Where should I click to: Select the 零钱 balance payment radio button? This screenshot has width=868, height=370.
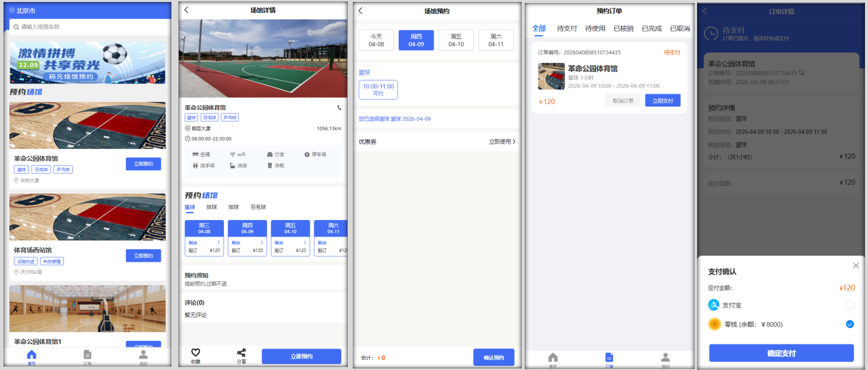point(850,324)
